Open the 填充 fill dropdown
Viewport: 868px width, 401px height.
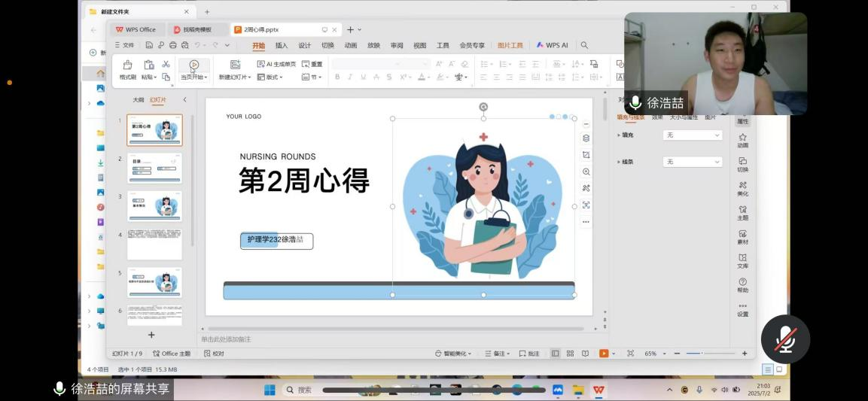pos(693,135)
